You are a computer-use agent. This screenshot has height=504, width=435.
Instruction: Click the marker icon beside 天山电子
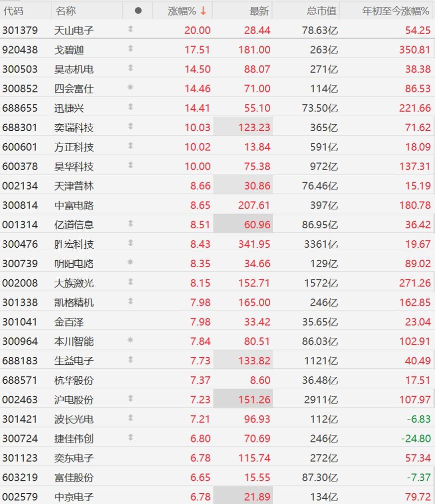130,29
